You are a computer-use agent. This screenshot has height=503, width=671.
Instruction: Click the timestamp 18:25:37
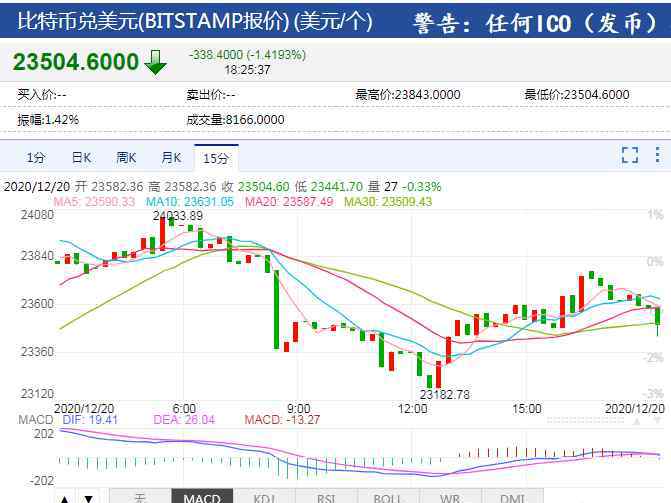click(x=247, y=70)
